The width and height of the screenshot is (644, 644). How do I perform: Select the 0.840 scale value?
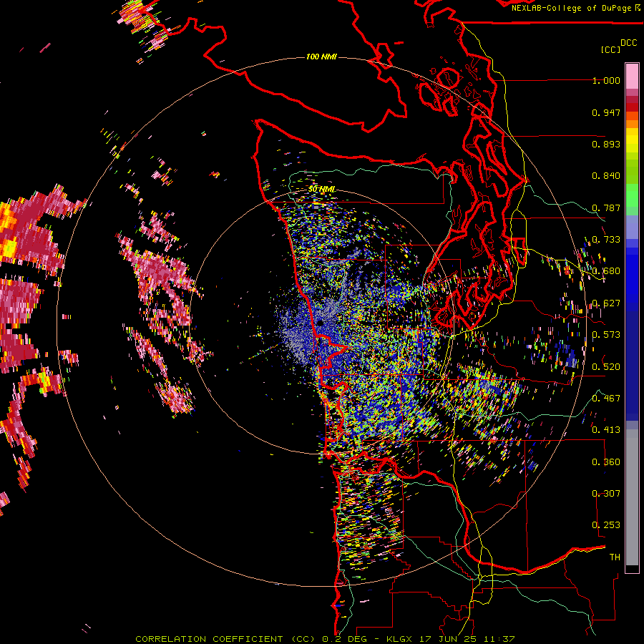(606, 176)
